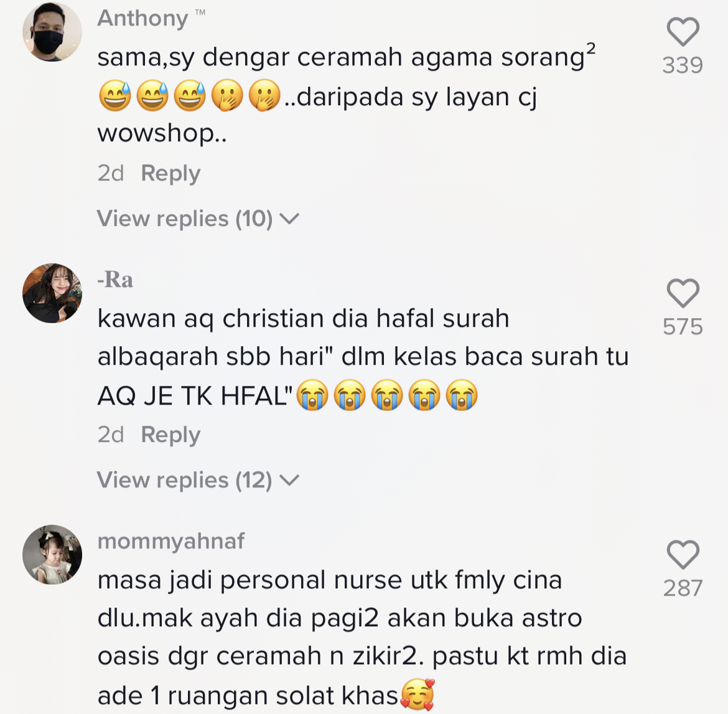
Task: Open -Ra's profile avatar
Action: 52,293
